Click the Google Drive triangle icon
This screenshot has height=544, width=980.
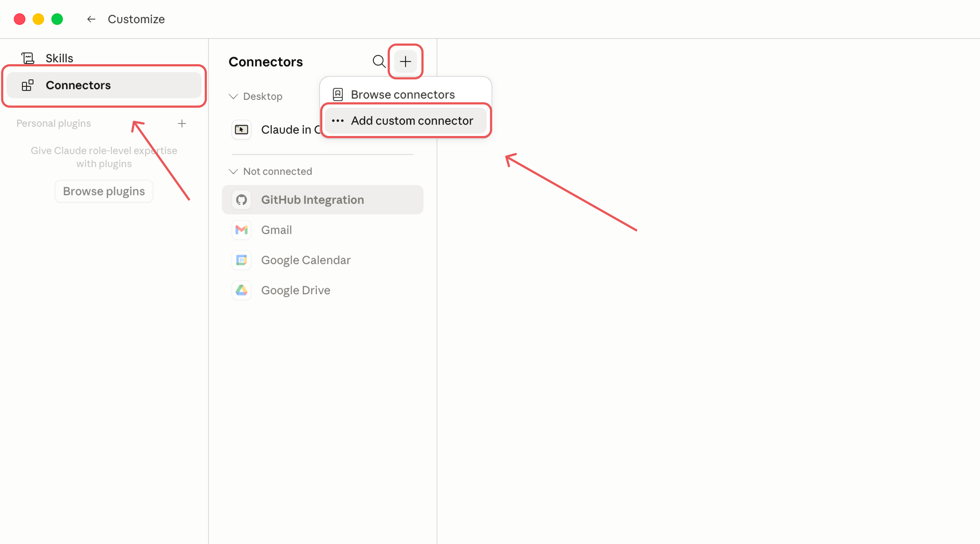(241, 290)
